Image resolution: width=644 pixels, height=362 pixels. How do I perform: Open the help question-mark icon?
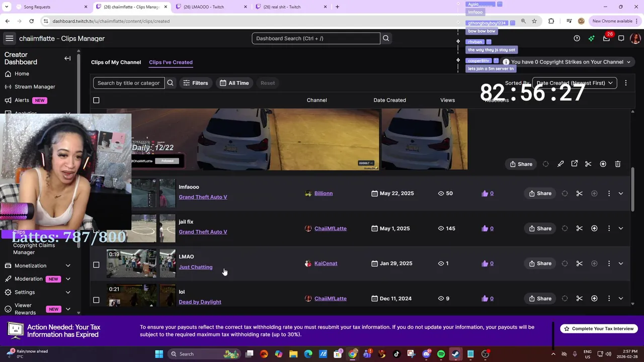point(577,38)
